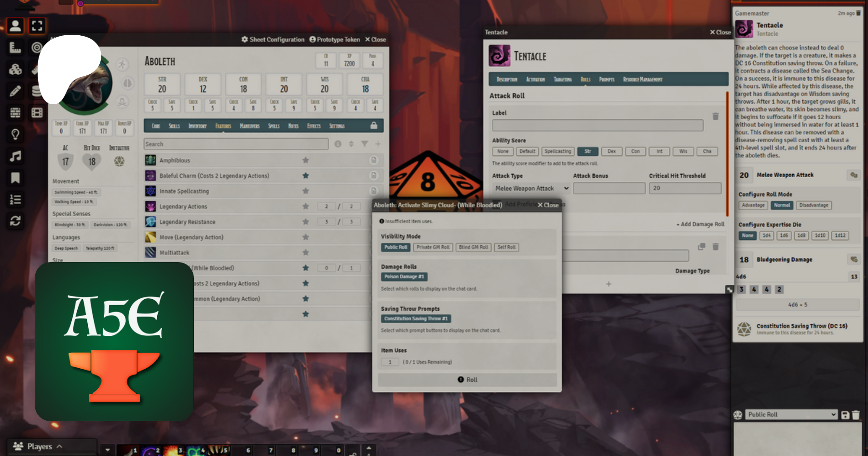Set roll mode to Advantage
This screenshot has height=456, width=868.
[x=753, y=205]
